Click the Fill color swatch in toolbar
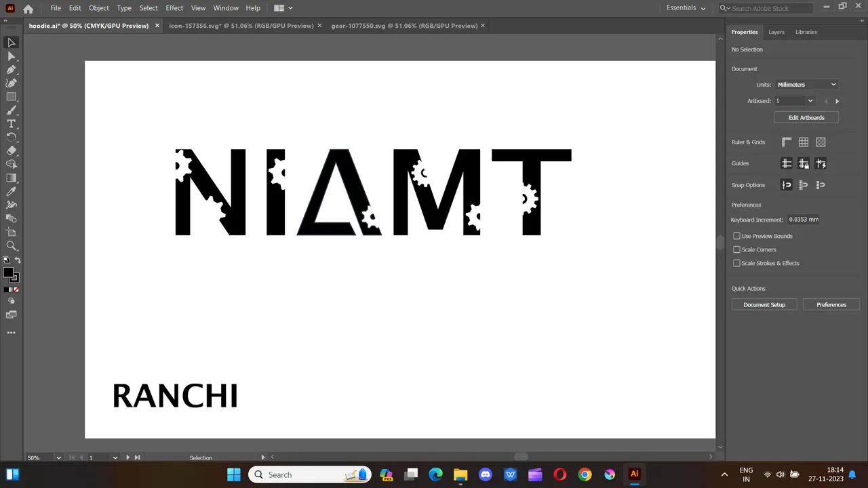The height and width of the screenshot is (488, 868). pos(8,272)
